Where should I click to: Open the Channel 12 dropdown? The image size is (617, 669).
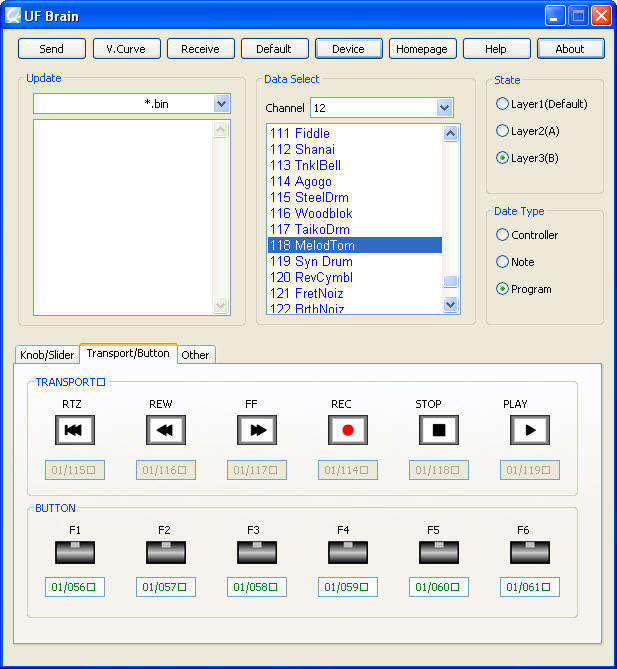444,108
